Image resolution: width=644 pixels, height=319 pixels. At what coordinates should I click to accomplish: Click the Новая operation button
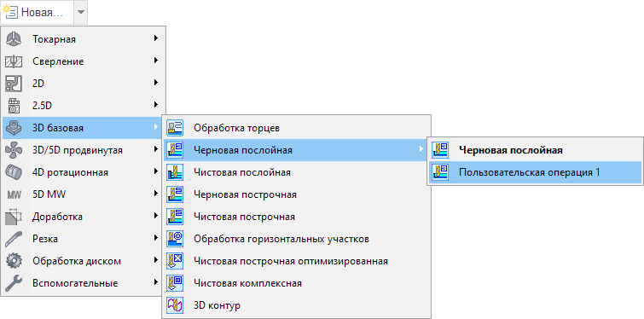[37, 12]
